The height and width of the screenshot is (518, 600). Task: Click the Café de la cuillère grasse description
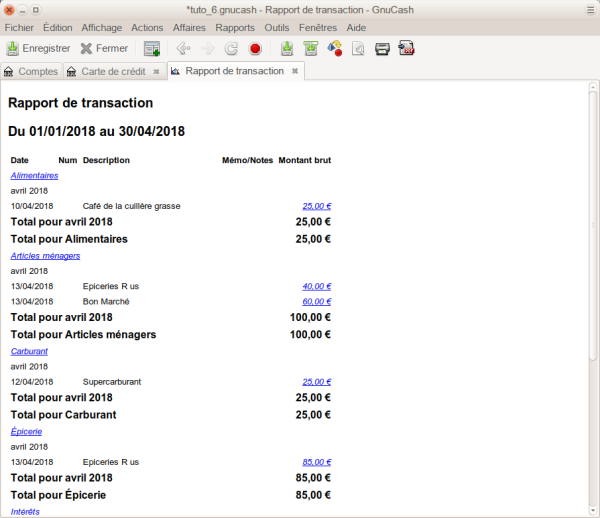tap(131, 206)
